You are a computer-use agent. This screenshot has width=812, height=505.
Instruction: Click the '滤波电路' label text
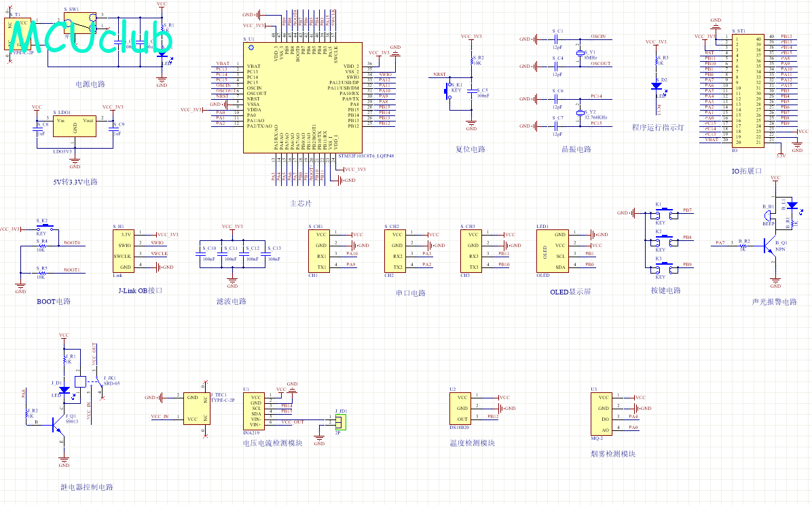point(232,301)
